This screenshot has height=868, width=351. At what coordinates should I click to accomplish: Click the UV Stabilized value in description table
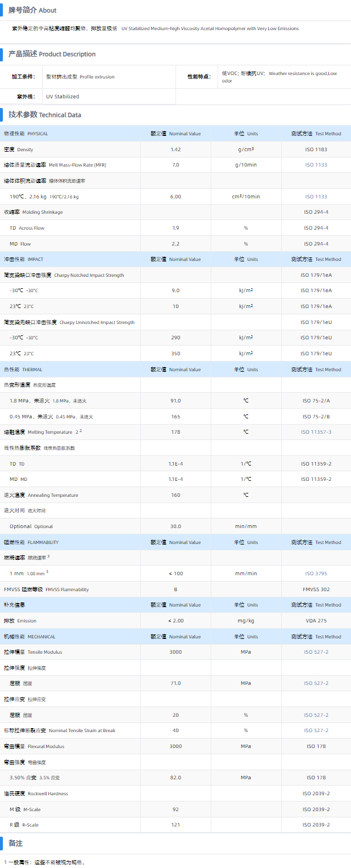(62, 97)
